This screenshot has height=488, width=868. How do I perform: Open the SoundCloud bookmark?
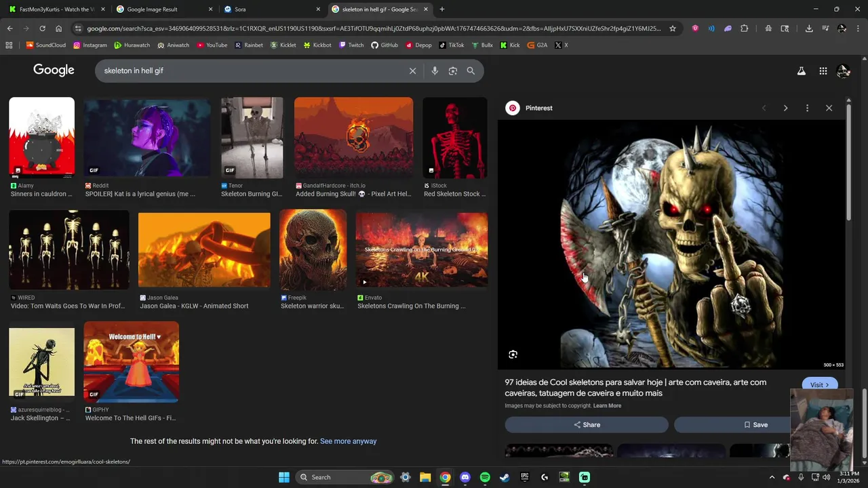tap(45, 45)
